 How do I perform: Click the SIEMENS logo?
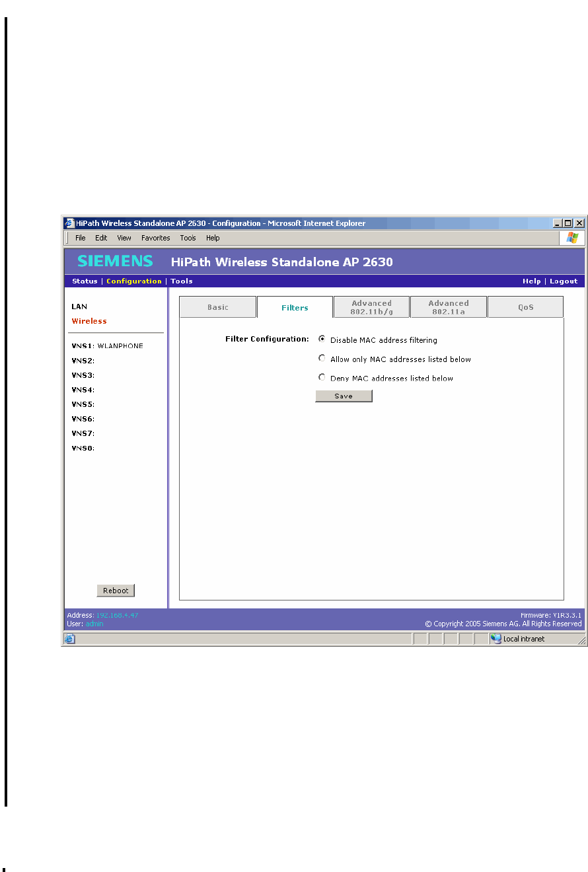[115, 261]
